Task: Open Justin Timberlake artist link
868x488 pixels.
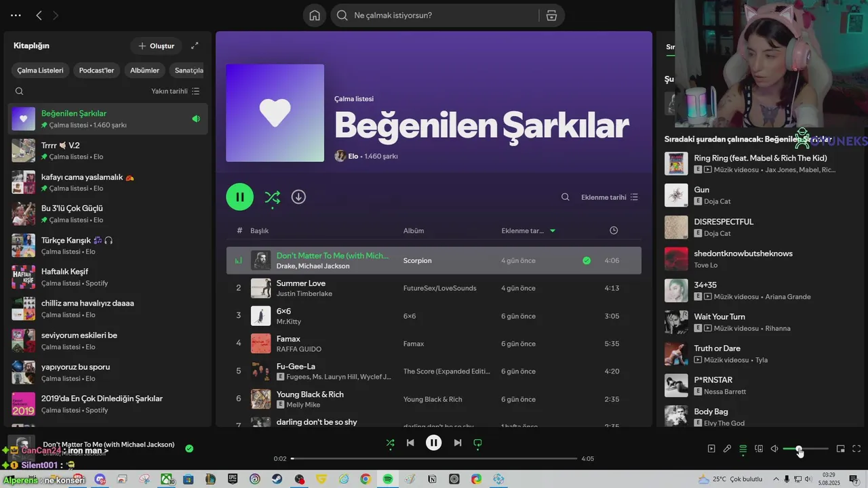Action: pos(304,293)
